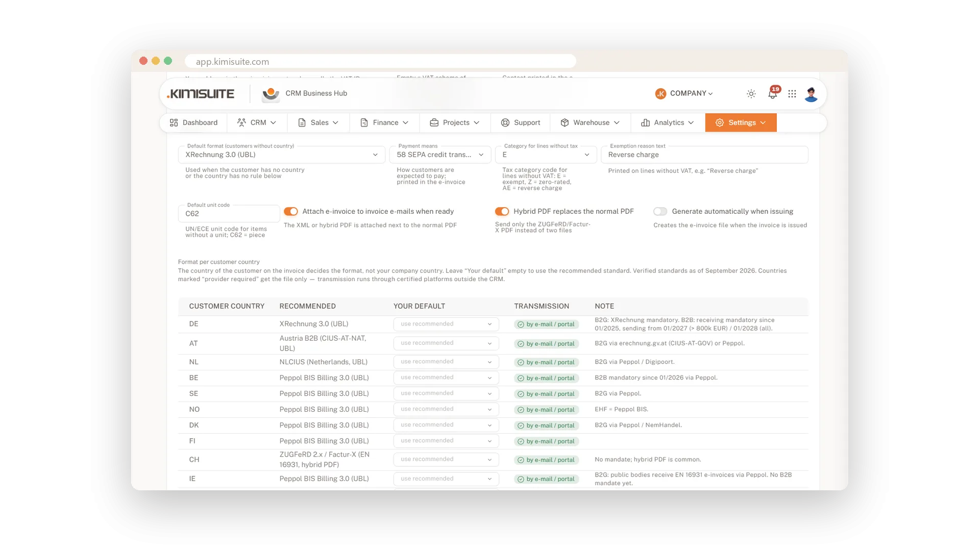The image size is (980, 551).
Task: Click the browser address bar
Action: (x=380, y=61)
